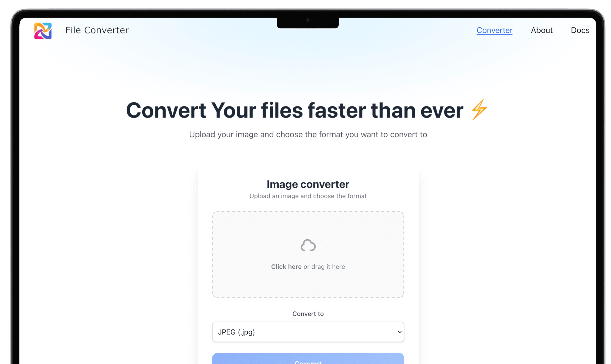Click the webcam dot in the laptop notch
This screenshot has height=364, width=611.
(308, 20)
